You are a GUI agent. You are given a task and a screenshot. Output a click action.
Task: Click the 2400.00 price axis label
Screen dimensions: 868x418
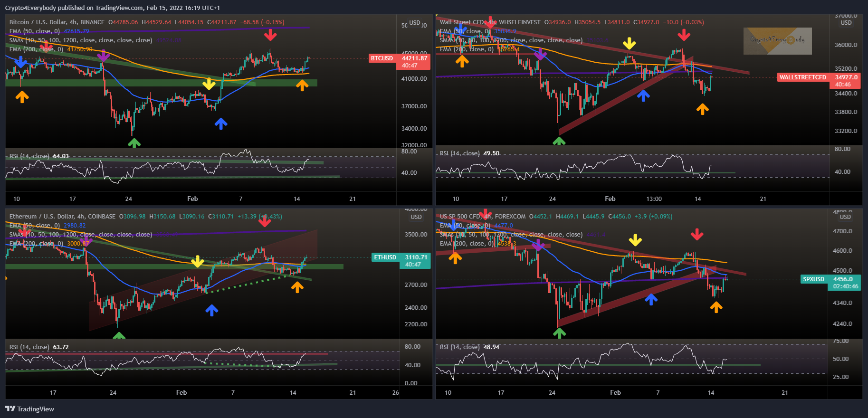coord(416,308)
